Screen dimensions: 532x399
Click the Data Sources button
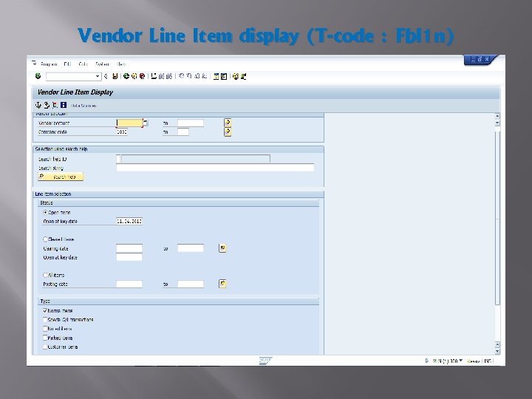pos(83,106)
